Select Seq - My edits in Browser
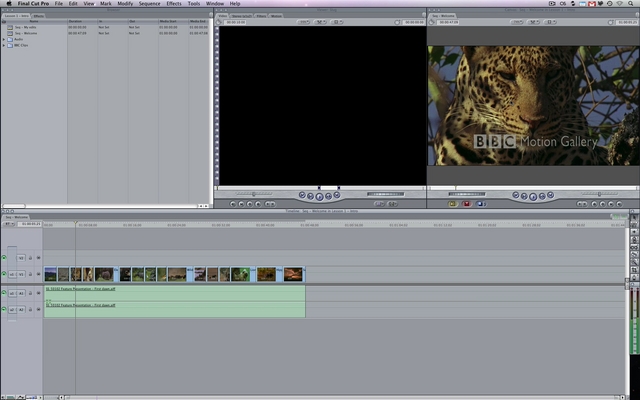 (25, 27)
